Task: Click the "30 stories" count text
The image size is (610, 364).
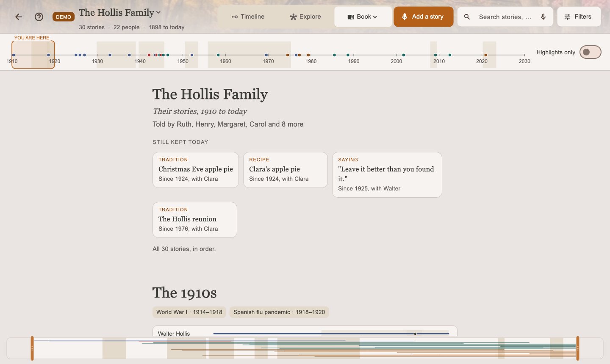Action: pos(91,27)
